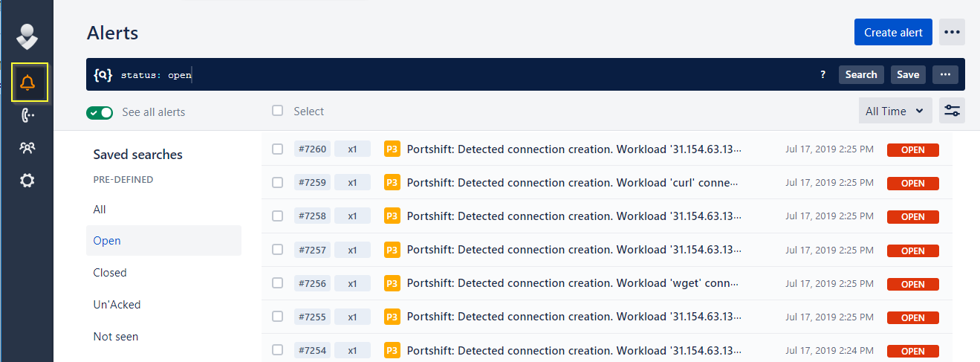Click the #7258 alert ID tag

point(312,216)
